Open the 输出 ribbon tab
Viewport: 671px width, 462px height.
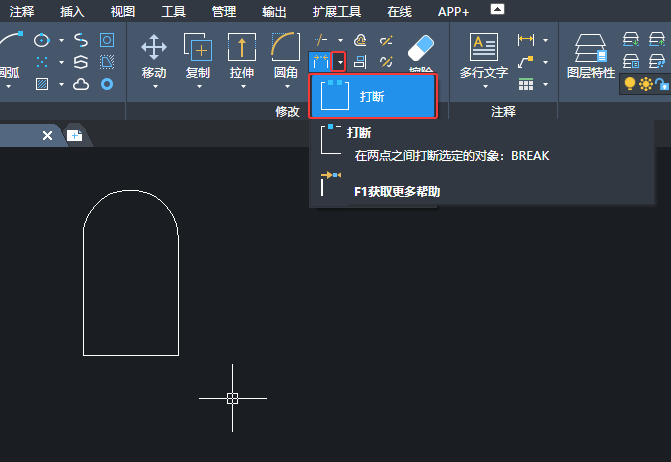point(274,12)
